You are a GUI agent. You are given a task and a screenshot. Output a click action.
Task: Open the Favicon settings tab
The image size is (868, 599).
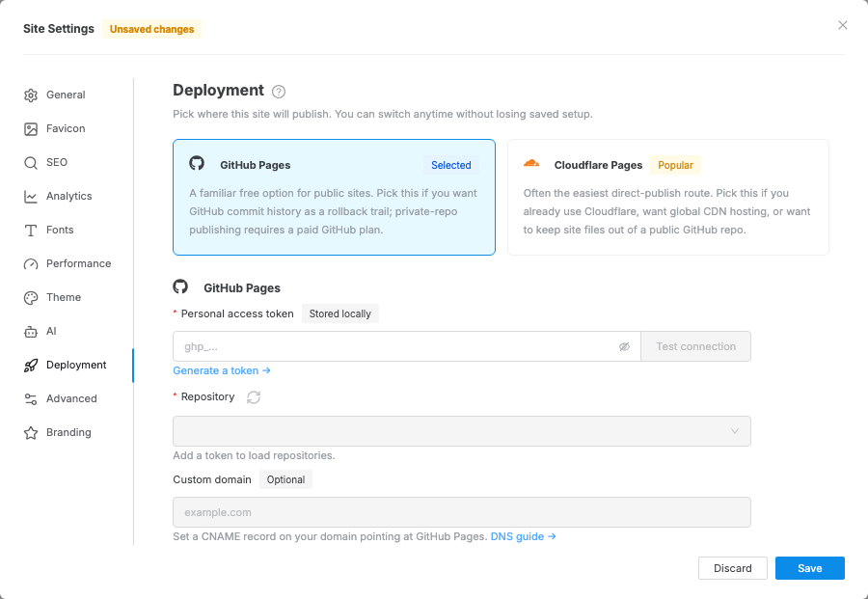77,128
